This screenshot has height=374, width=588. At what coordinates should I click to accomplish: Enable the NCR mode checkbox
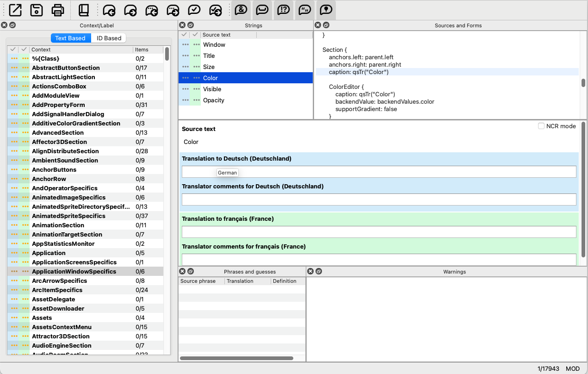pyautogui.click(x=541, y=126)
